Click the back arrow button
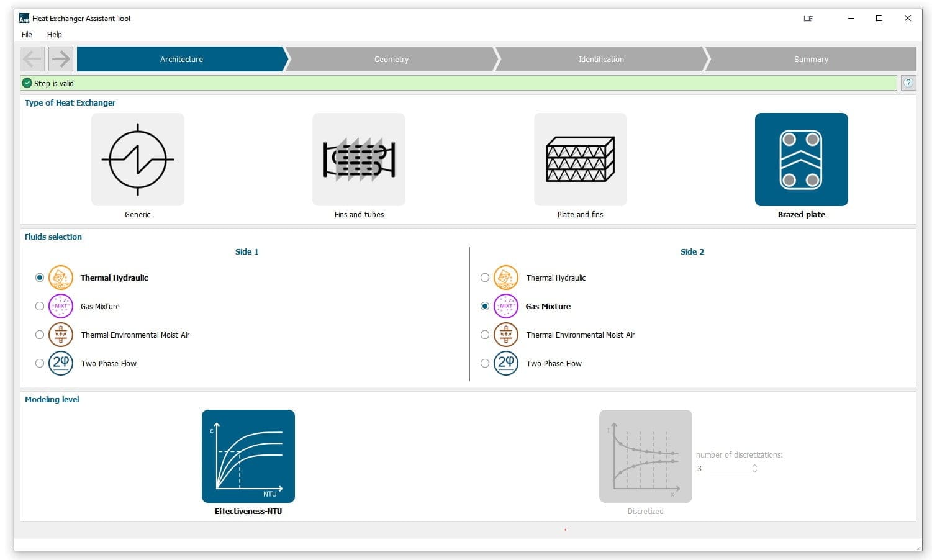932x560 pixels. click(x=32, y=59)
